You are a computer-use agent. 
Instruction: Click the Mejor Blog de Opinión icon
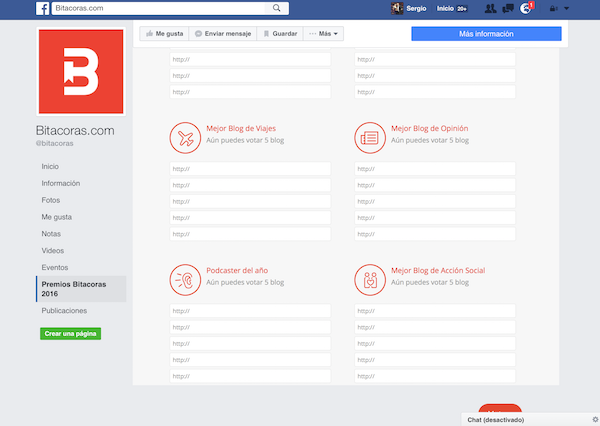pos(368,137)
